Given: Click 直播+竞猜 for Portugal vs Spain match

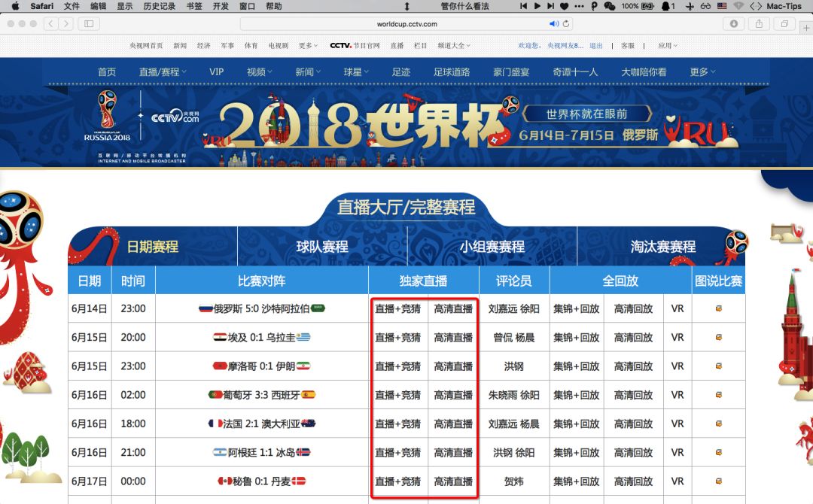Looking at the screenshot, I should coord(397,395).
